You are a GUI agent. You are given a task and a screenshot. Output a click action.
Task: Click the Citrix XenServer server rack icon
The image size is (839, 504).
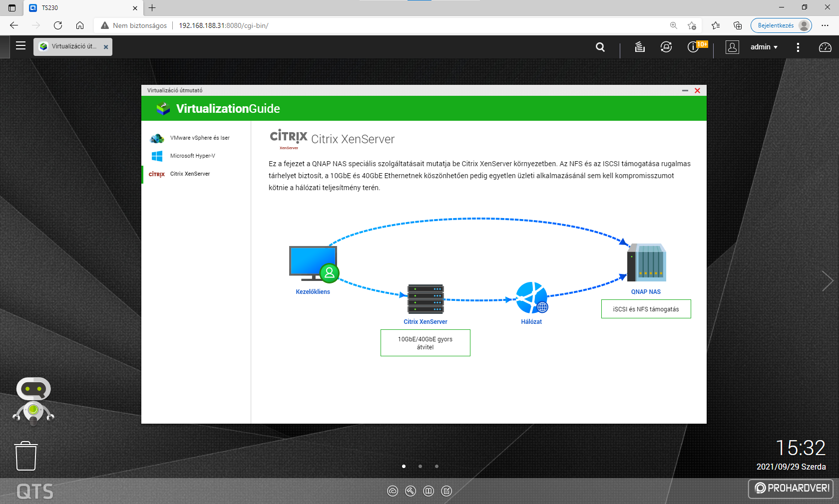[425, 299]
